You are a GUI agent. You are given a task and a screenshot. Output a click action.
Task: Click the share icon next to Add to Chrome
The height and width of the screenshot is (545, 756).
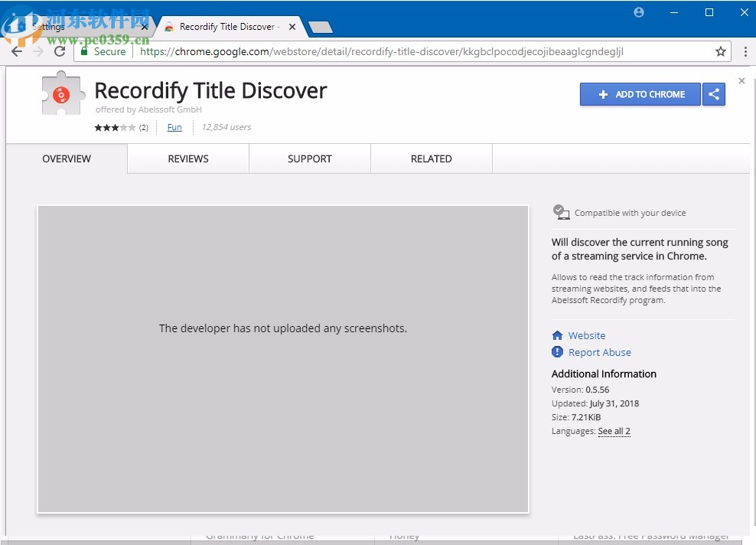coord(714,94)
